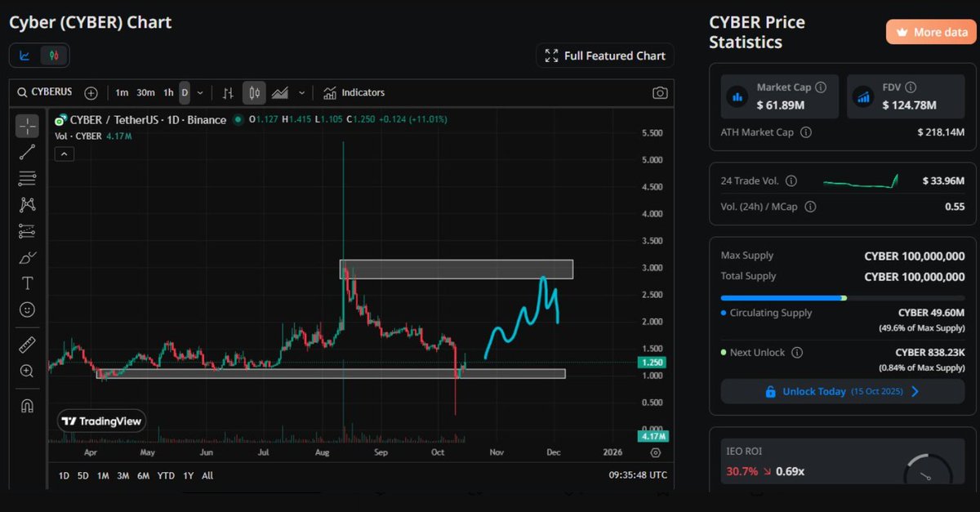Click the market status dot beside Binance
This screenshot has width=980, height=512.
pyautogui.click(x=238, y=120)
